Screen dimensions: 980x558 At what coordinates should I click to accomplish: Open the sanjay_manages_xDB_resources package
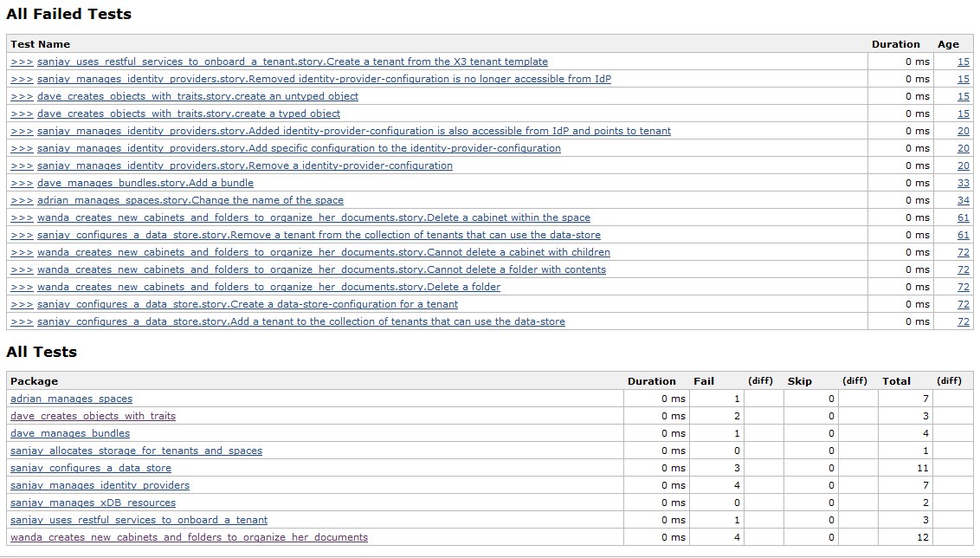[93, 503]
